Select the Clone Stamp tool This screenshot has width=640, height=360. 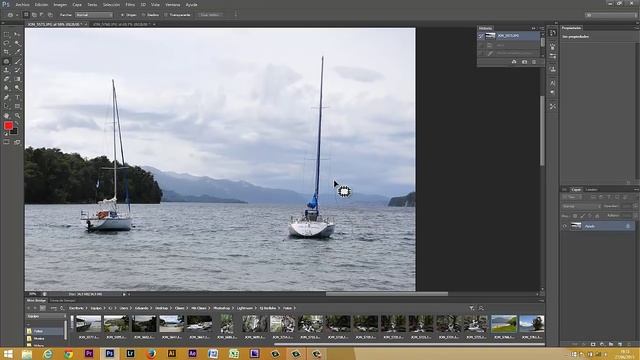coord(7,70)
